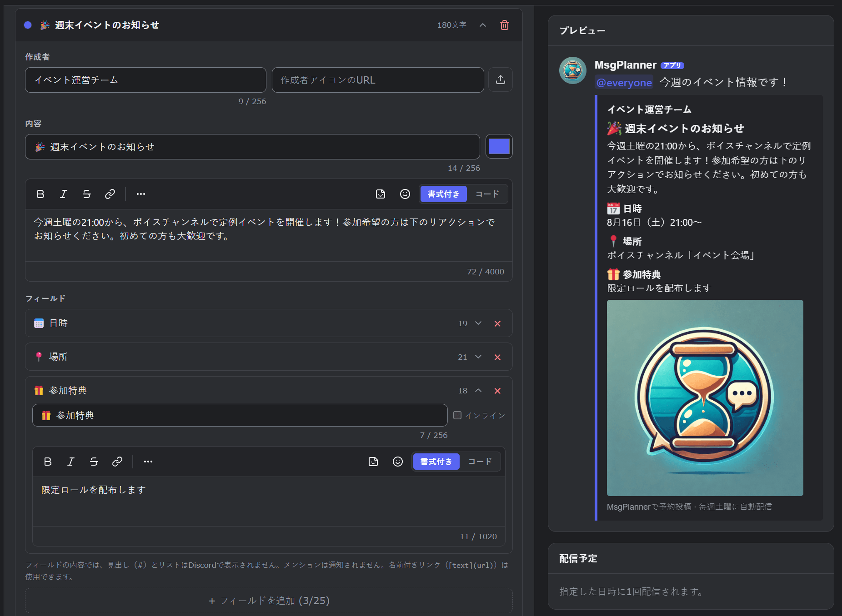Switch description editor to コード mode
This screenshot has width=842, height=616.
coord(487,194)
